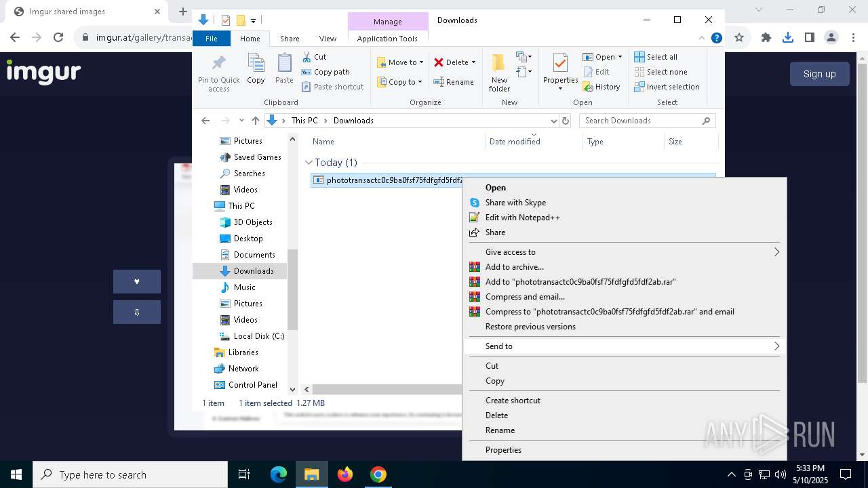Click History in the Open group
Screen dimensions: 868x488
point(601,87)
